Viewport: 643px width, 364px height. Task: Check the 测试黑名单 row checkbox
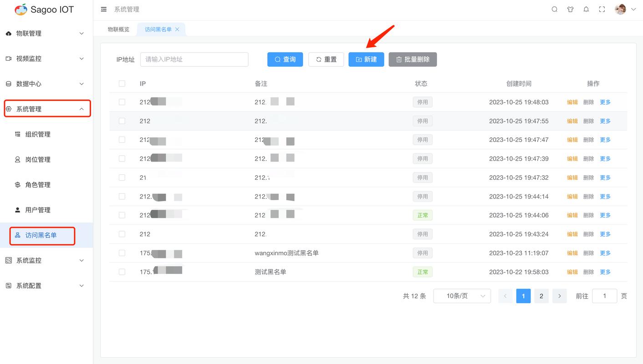(122, 272)
